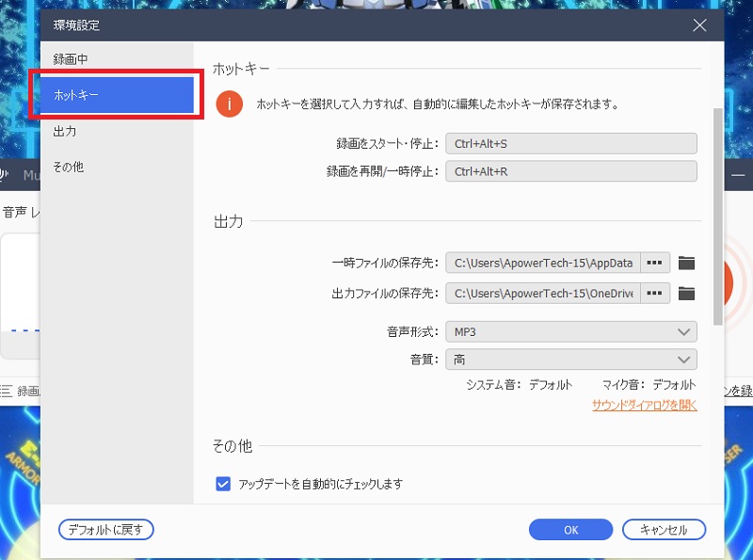Viewport: 753px width, 560px height.
Task: Click the temporary file path field
Action: point(543,263)
